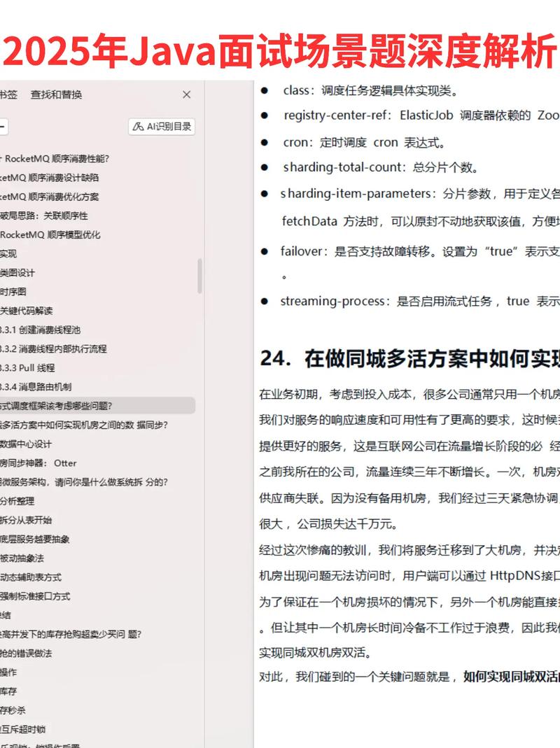This screenshot has width=560, height=748.
Task: Click highlighted '调度框架该考虑哪些问题' outline item
Action: tap(57, 405)
